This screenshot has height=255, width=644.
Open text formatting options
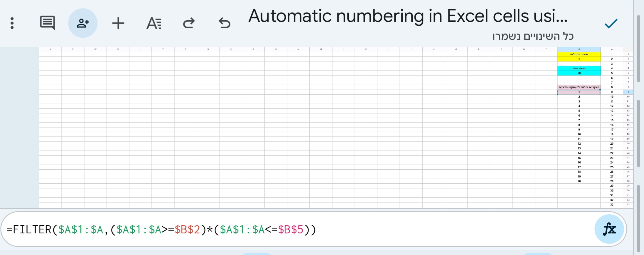coord(154,23)
